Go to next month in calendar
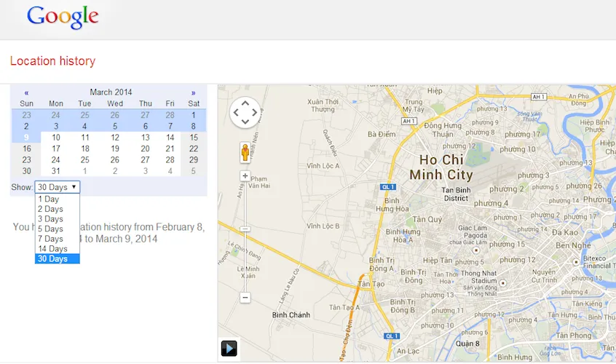The width and height of the screenshot is (616, 364). 193,92
